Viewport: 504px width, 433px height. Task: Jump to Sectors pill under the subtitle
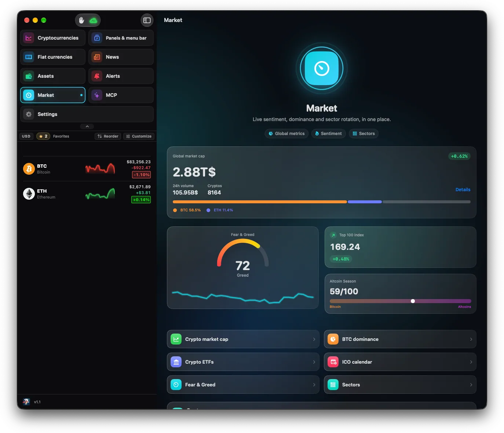click(364, 134)
